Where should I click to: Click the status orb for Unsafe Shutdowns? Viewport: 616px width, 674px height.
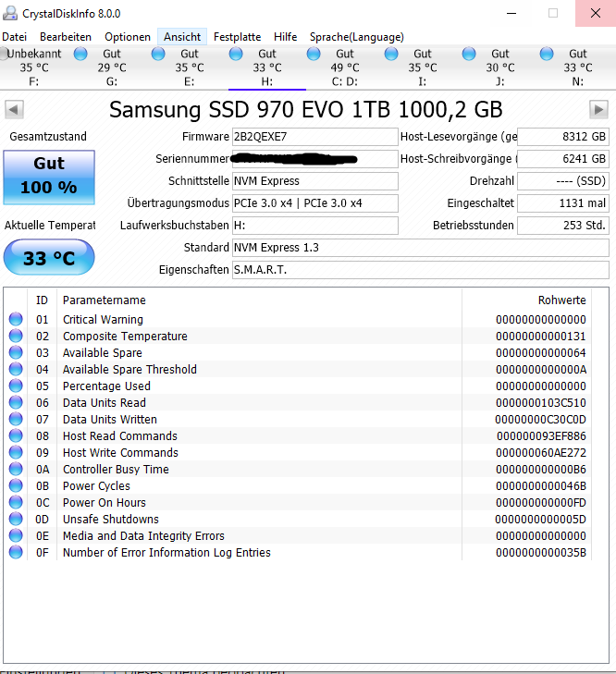click(x=16, y=519)
